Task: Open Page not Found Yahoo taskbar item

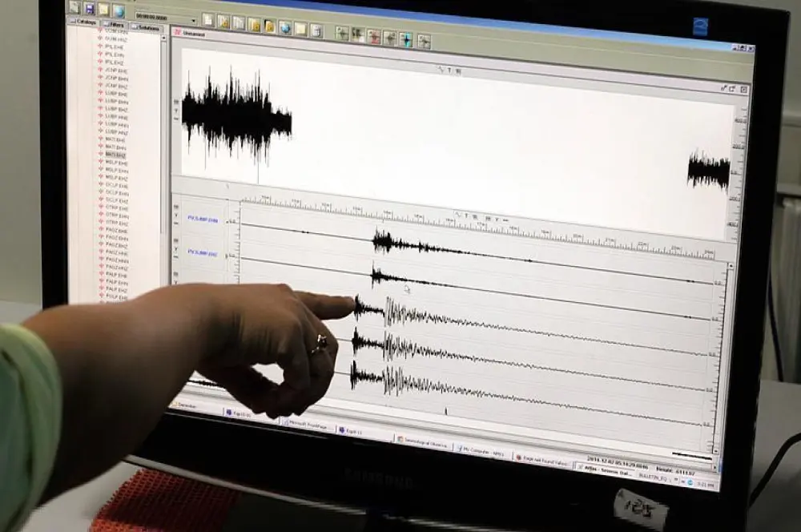Action: click(544, 461)
